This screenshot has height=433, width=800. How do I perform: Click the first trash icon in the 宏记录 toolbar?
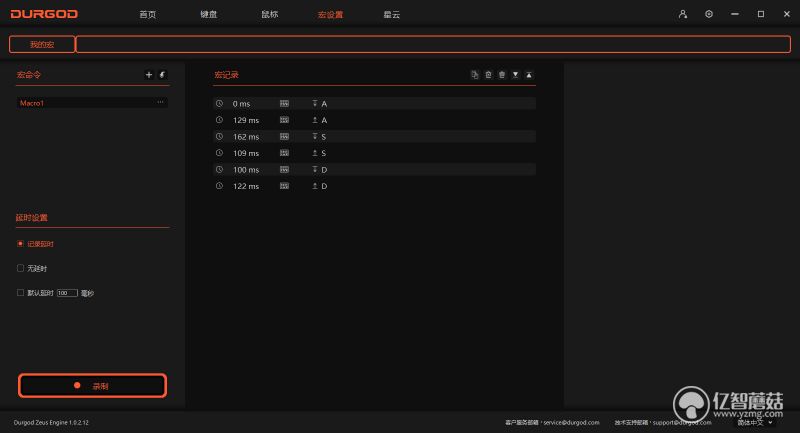coord(488,75)
